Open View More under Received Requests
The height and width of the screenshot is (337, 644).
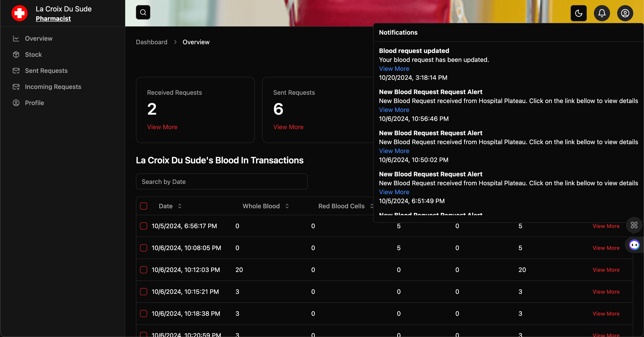pos(162,127)
